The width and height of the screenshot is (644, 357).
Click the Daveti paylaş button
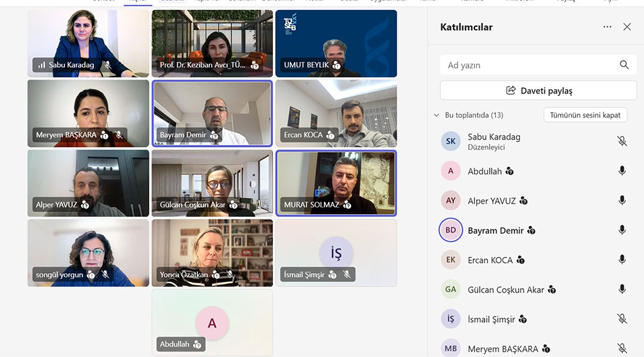539,91
